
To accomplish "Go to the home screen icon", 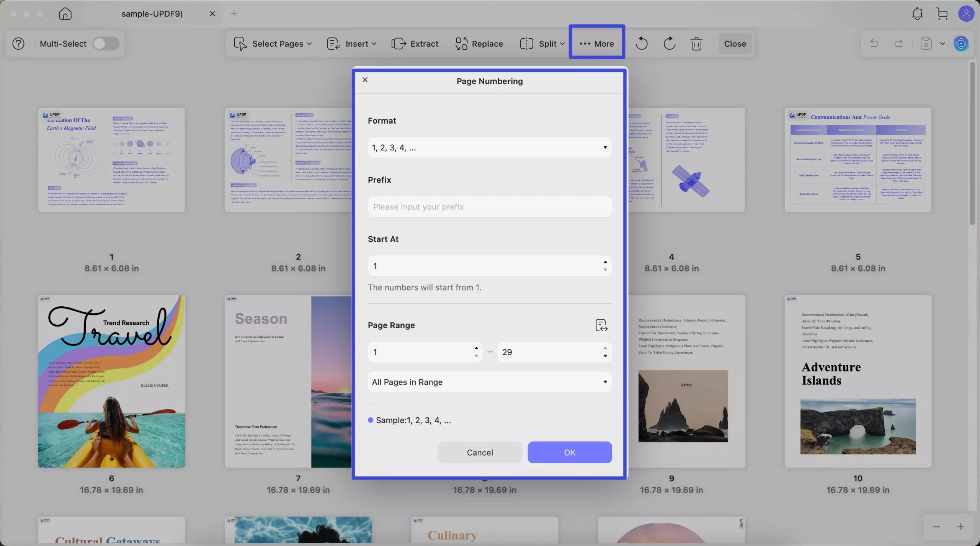I will [x=65, y=13].
